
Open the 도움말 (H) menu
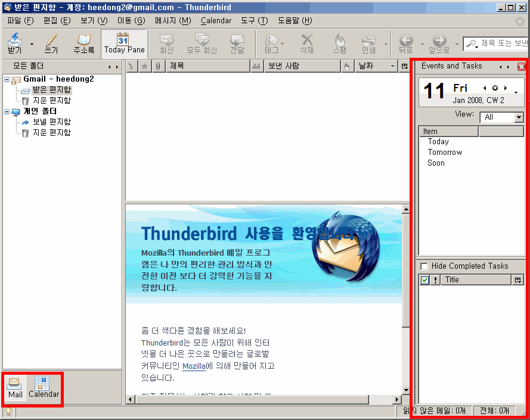click(295, 21)
